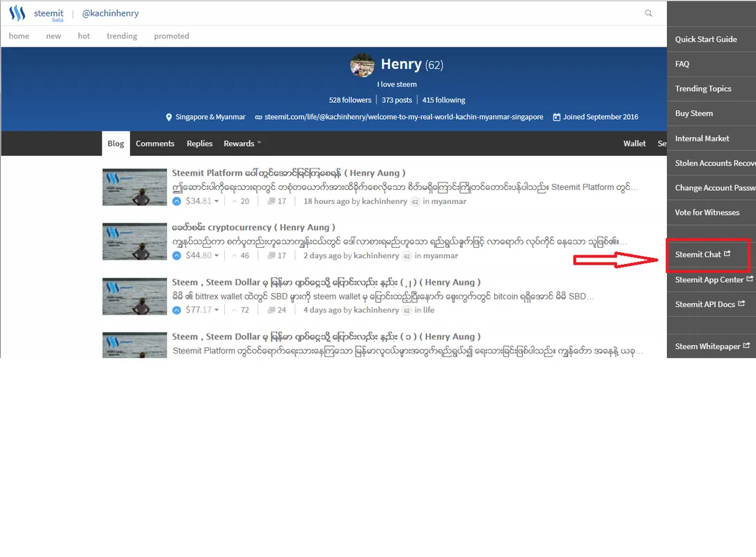The width and height of the screenshot is (756, 557).
Task: Open thumbnail of the 18 hours ago post
Action: tap(134, 187)
